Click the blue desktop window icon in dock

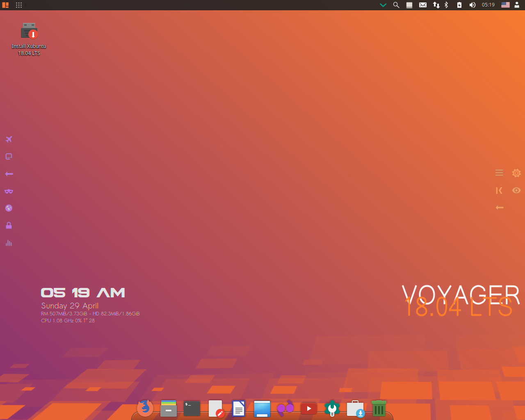pos(262,409)
